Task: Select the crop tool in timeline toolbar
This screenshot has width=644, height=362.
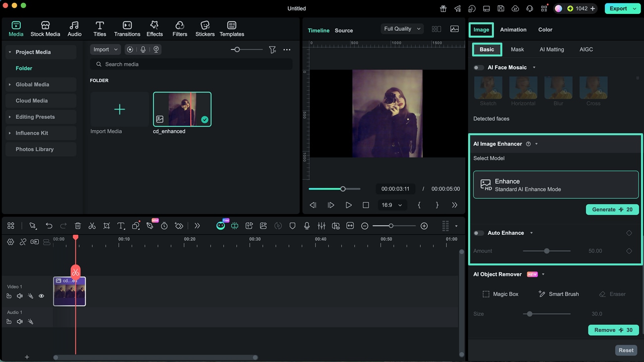Action: coord(107,226)
